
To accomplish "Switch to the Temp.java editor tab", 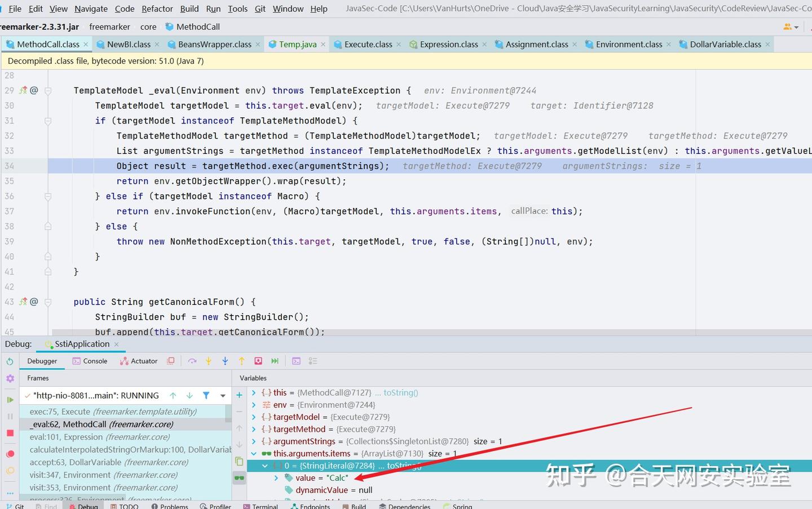I will pos(297,43).
